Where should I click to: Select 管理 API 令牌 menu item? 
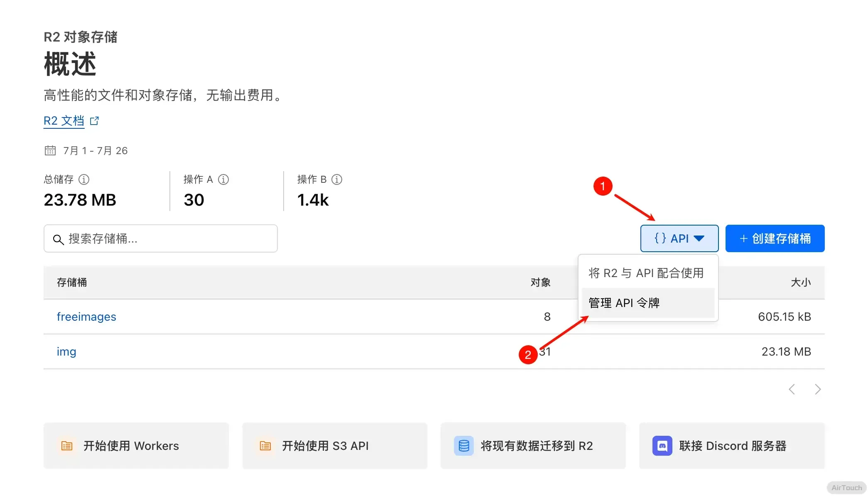[x=624, y=303]
